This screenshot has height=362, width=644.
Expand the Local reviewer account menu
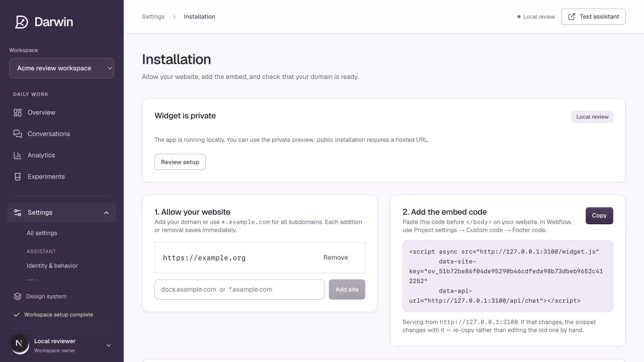108,345
